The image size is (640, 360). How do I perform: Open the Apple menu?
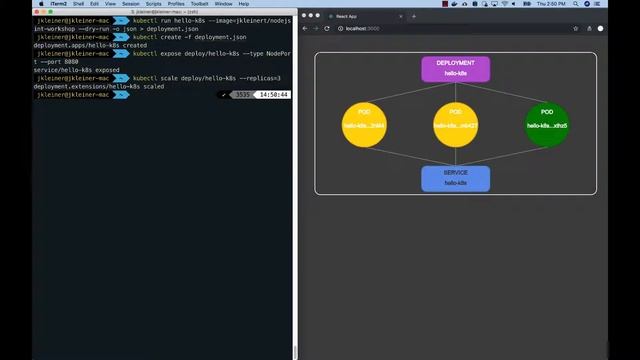pyautogui.click(x=41, y=4)
